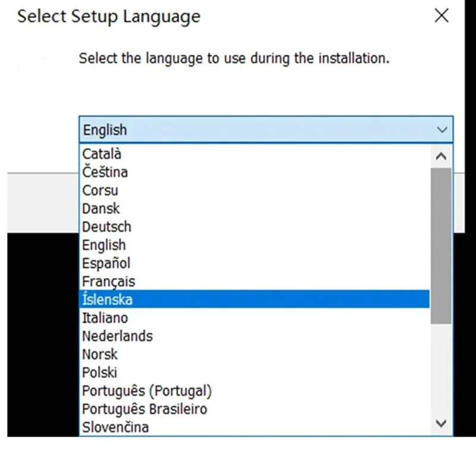The width and height of the screenshot is (476, 476).
Task: Select Polski in the dropdown
Action: click(99, 372)
